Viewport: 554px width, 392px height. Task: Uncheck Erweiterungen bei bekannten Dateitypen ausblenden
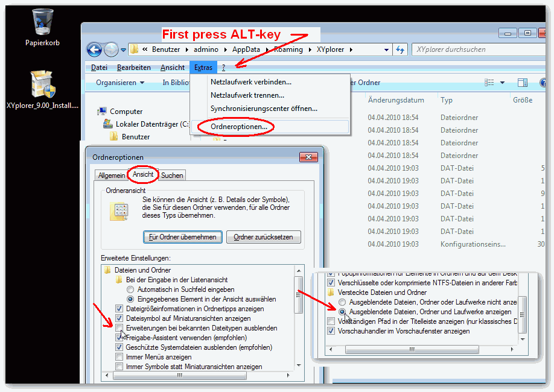119,328
